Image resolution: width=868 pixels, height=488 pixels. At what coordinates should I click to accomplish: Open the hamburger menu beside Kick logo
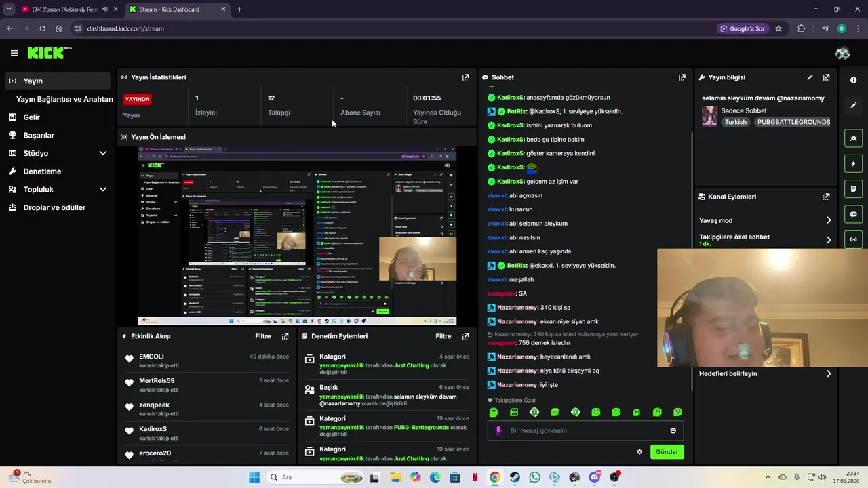(14, 53)
